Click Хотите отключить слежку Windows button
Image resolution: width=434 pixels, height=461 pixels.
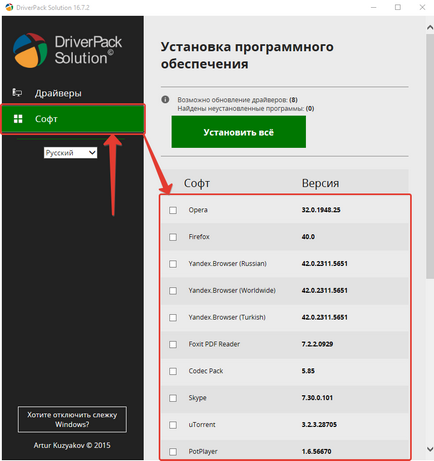pyautogui.click(x=72, y=419)
